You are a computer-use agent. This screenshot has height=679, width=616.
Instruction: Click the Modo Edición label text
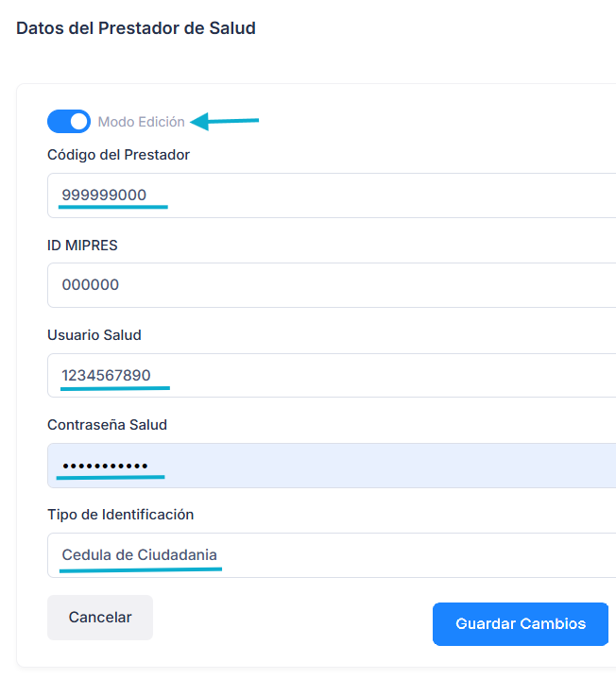(x=141, y=122)
